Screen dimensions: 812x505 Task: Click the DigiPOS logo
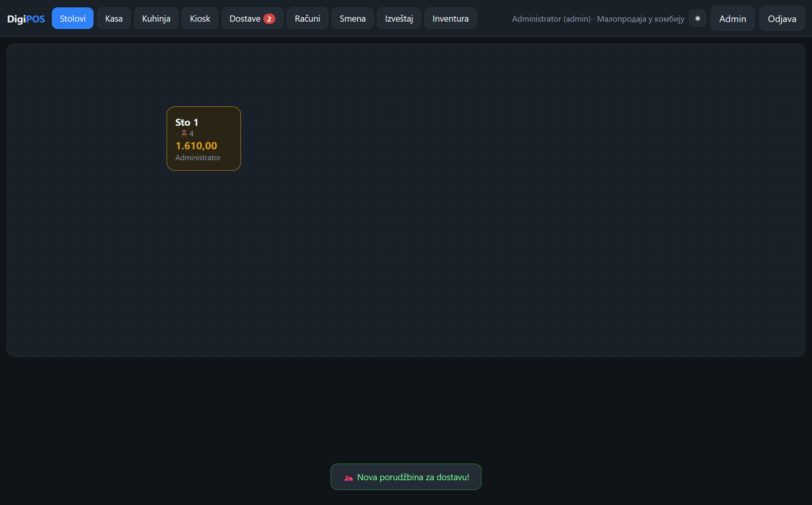click(x=26, y=19)
